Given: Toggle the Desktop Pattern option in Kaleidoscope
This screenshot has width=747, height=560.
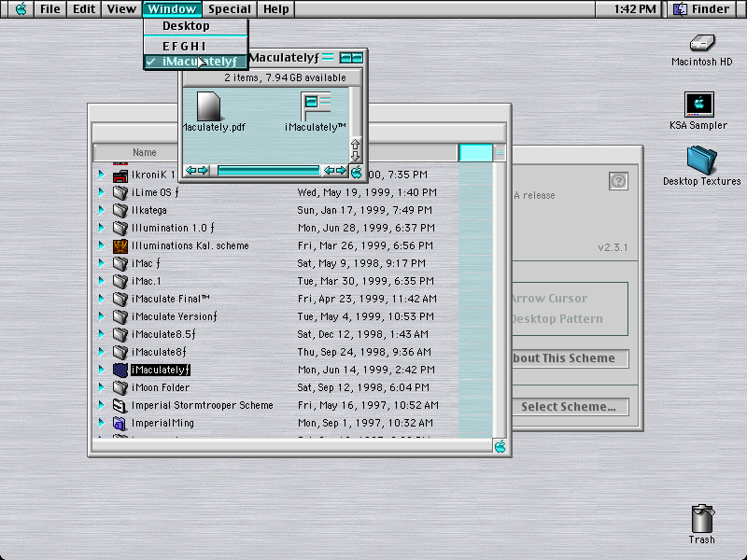Looking at the screenshot, I should pyautogui.click(x=557, y=319).
